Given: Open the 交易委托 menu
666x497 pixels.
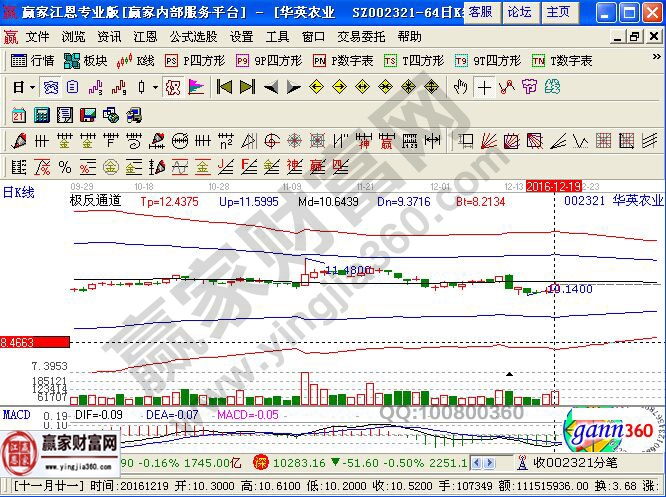Looking at the screenshot, I should 361,36.
